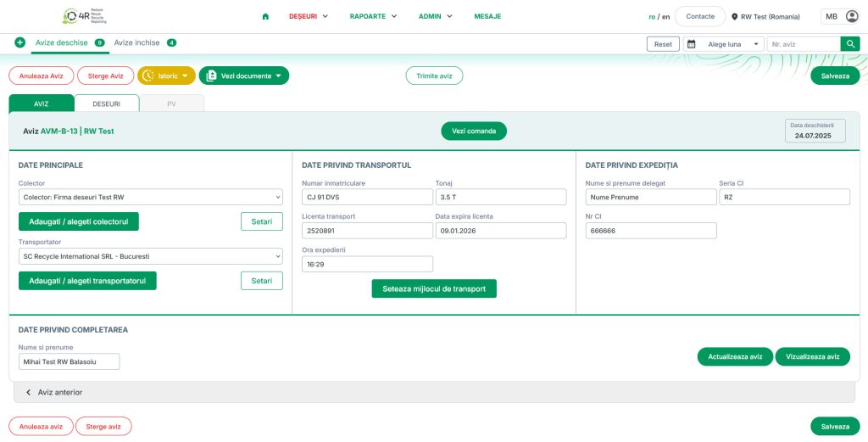Screen dimensions: 868x442
Task: Click the Vezi comanda button
Action: (x=473, y=131)
